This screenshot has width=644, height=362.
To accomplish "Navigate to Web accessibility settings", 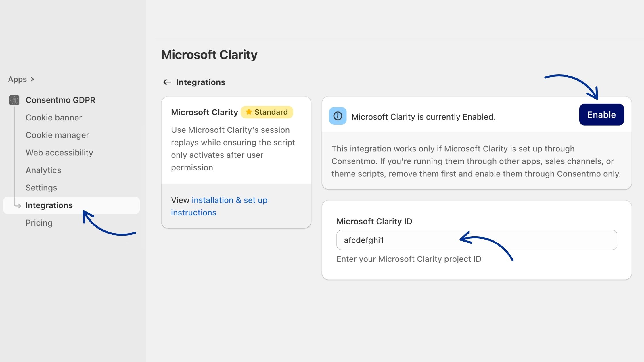I will 59,153.
